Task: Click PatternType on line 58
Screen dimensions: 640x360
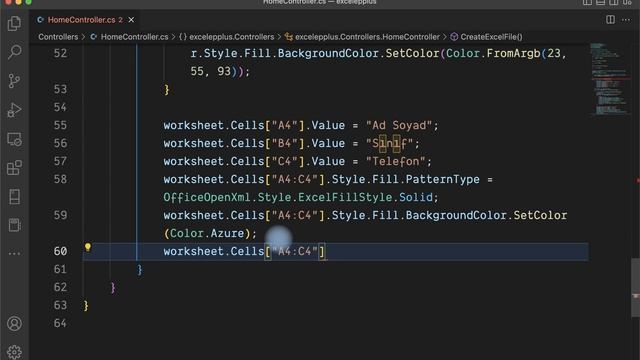Action: (x=442, y=179)
